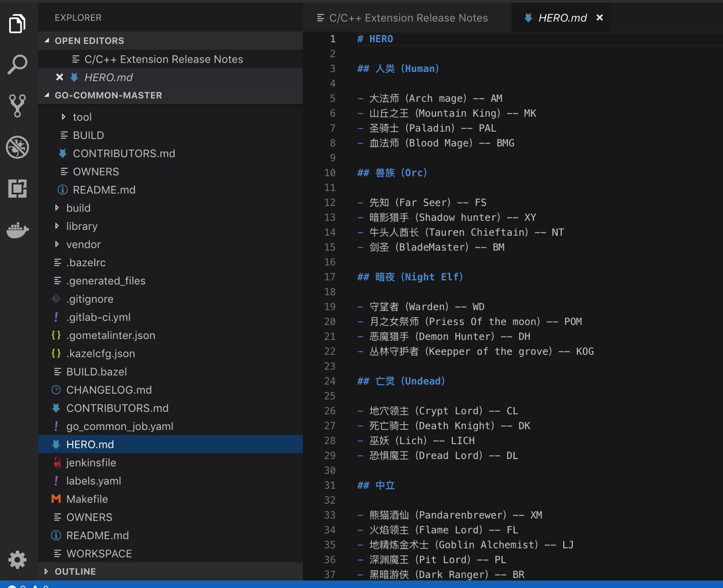Select the HERO.md editor tab
Screen dimensions: 723x588
click(561, 18)
